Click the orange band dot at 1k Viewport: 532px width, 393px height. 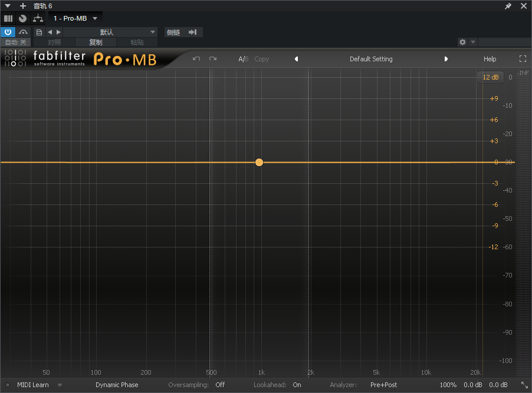(259, 163)
